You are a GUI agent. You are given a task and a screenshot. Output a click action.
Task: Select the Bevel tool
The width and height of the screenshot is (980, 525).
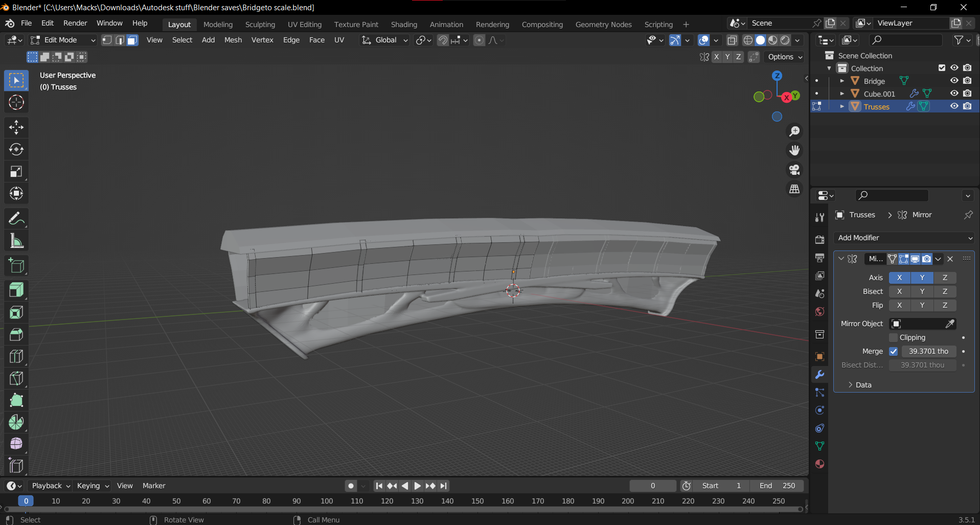tap(16, 334)
